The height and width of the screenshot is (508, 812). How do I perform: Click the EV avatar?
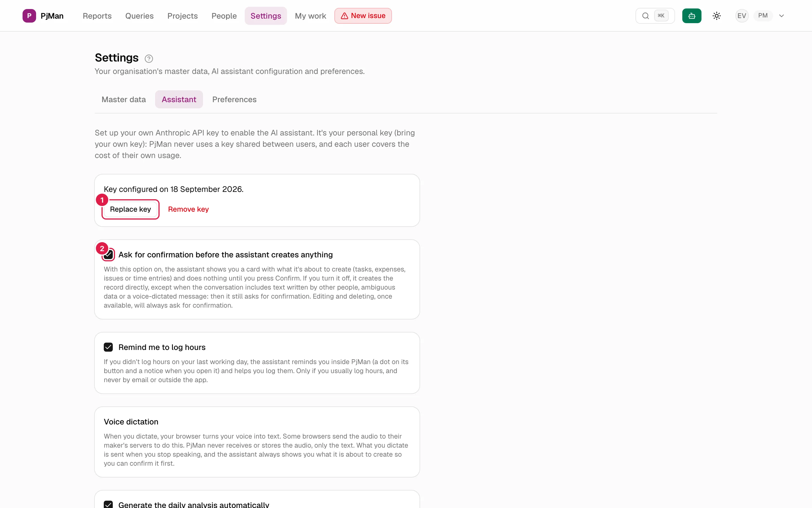tap(742, 16)
